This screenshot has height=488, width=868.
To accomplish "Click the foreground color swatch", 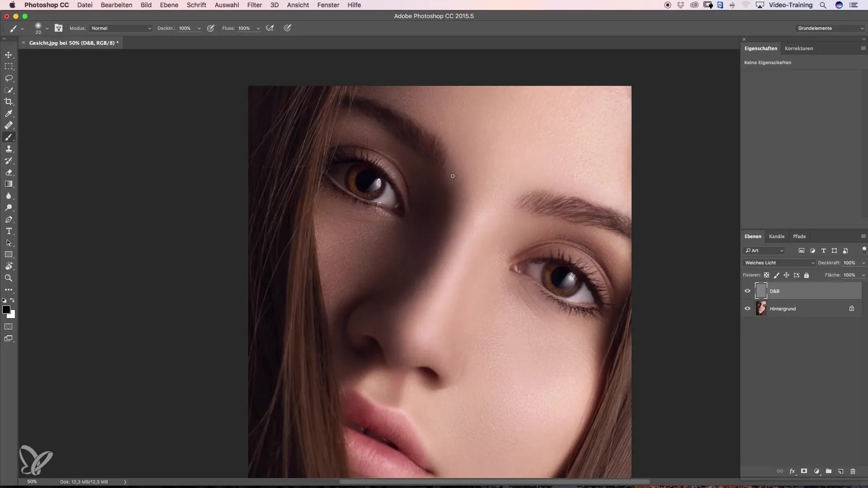I will pyautogui.click(x=6, y=310).
